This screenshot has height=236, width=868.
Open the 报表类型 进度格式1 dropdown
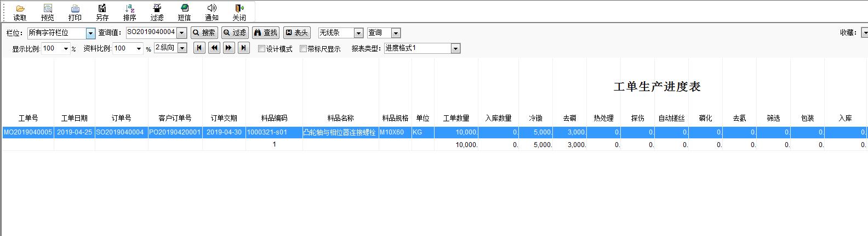[455, 49]
